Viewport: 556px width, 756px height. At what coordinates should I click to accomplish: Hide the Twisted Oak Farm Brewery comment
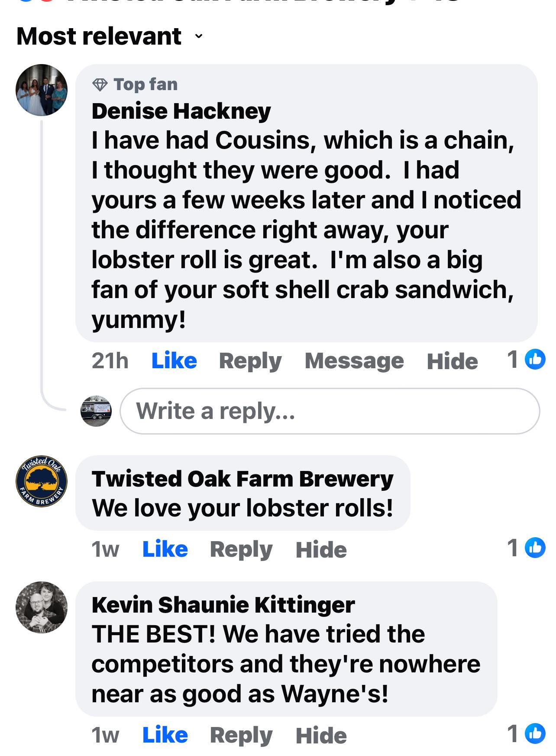tap(321, 549)
